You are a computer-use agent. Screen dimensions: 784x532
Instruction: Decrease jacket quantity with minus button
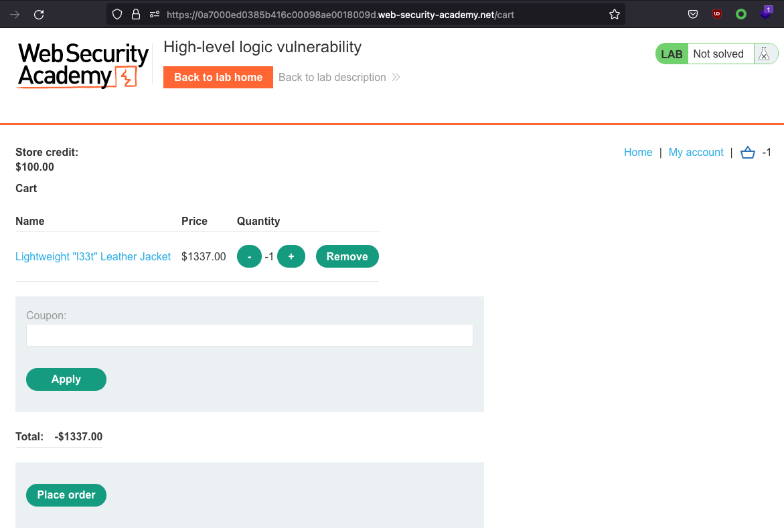[249, 256]
